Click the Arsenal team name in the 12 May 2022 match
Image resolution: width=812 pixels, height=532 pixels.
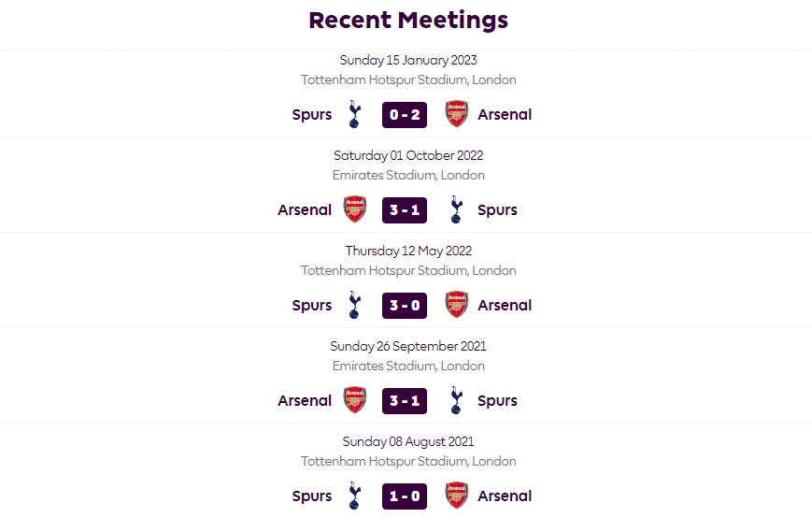(x=505, y=305)
